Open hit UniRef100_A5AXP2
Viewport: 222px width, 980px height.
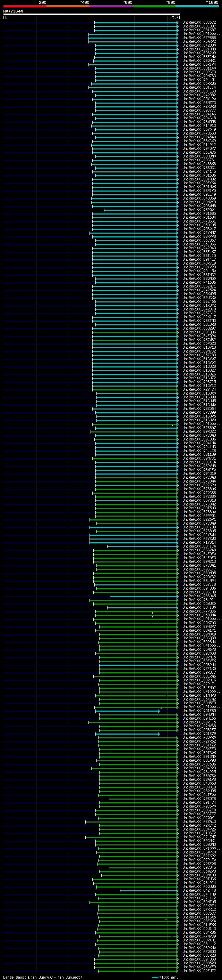pos(199,41)
